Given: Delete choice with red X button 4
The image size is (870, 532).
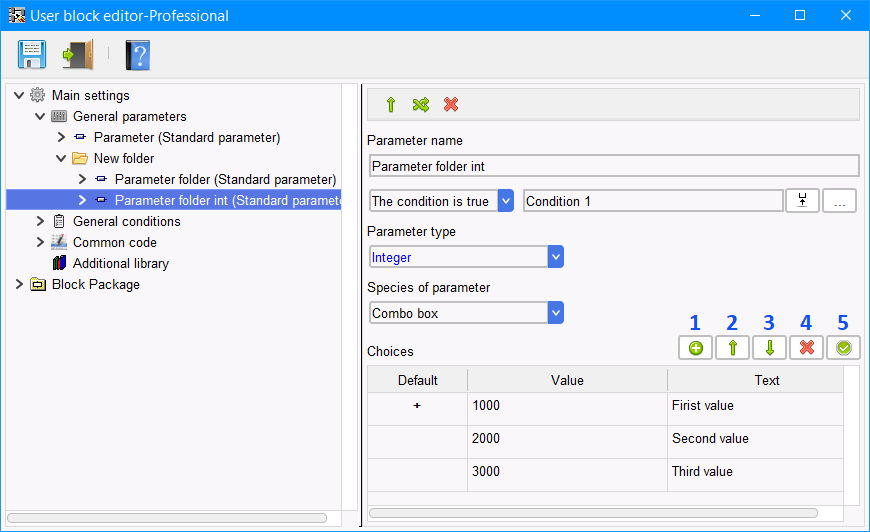Looking at the screenshot, I should point(807,348).
